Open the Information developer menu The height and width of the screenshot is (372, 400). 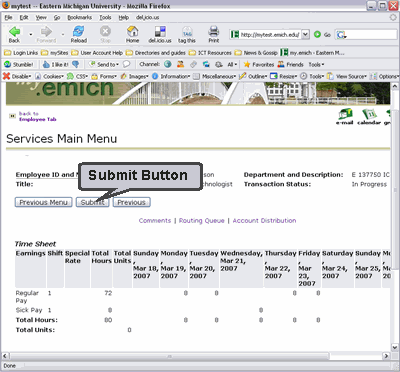(x=171, y=76)
